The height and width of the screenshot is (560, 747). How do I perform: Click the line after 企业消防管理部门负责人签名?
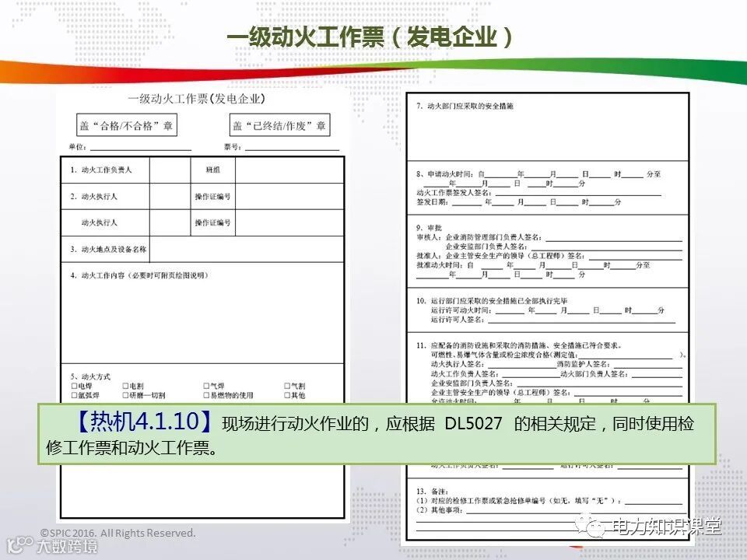point(612,238)
